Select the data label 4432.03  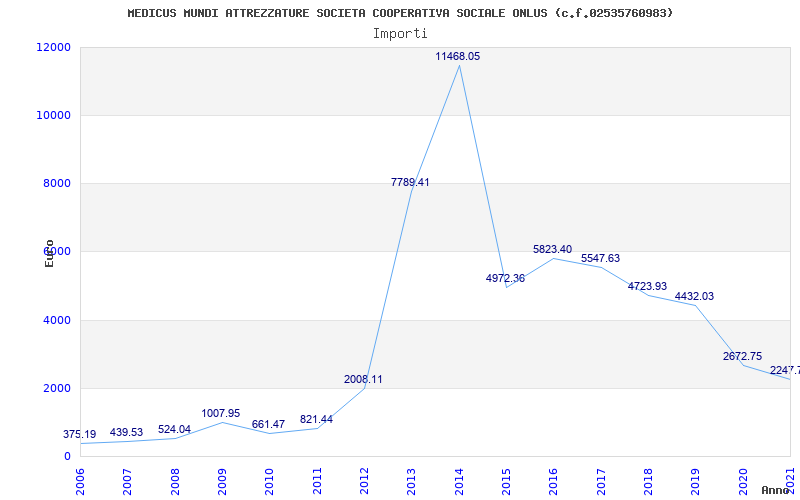pos(694,296)
